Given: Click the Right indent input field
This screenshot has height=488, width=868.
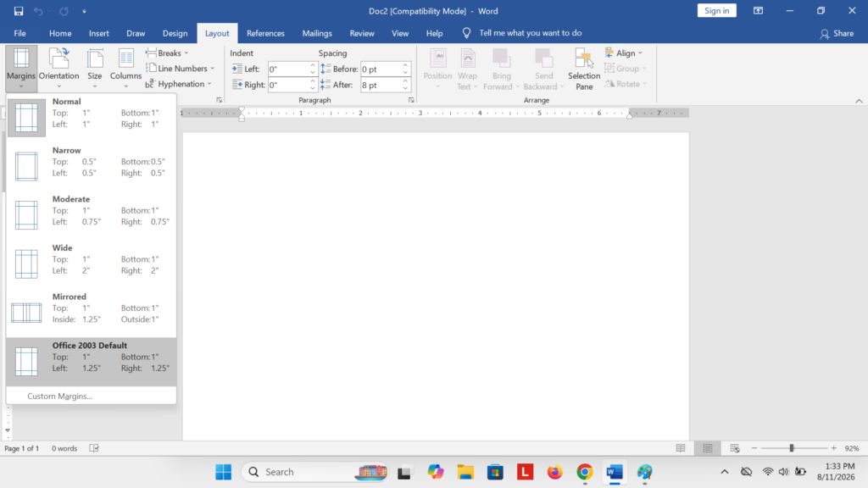Looking at the screenshot, I should (x=288, y=85).
